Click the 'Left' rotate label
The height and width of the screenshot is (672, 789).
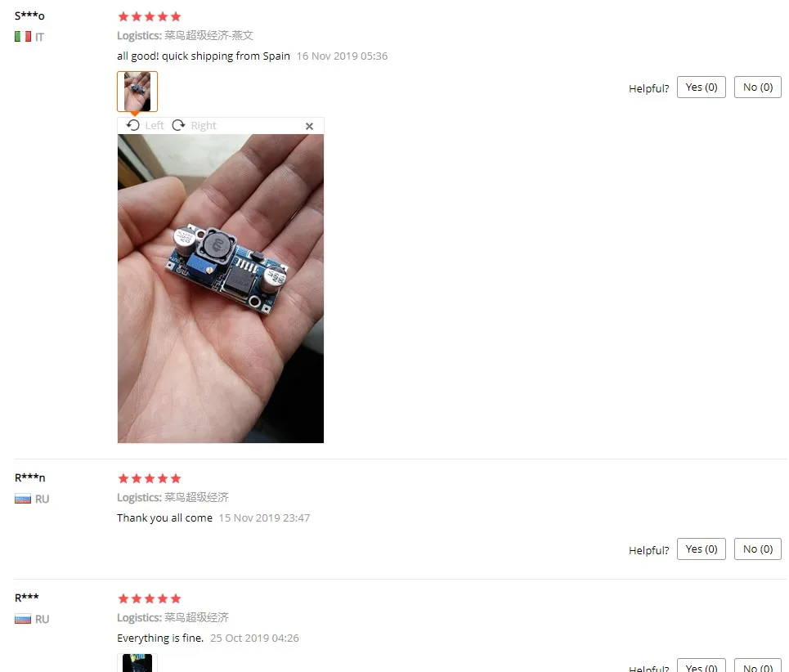click(155, 126)
